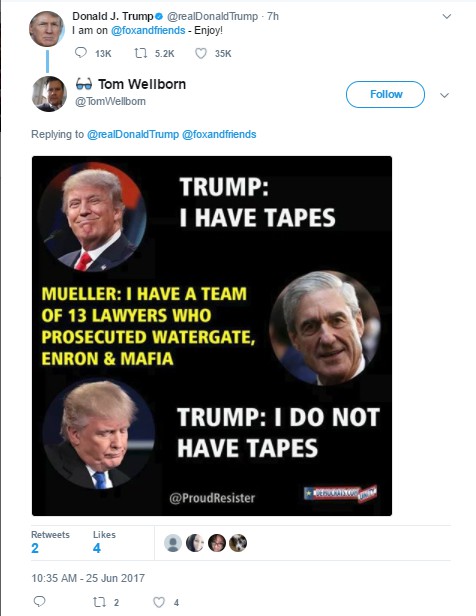Like Trump's tweet with heart icon
The image size is (476, 616).
pos(201,53)
